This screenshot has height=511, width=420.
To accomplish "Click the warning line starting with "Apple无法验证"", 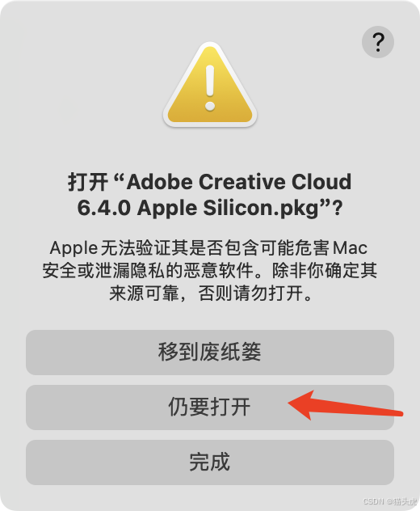I will click(x=208, y=248).
